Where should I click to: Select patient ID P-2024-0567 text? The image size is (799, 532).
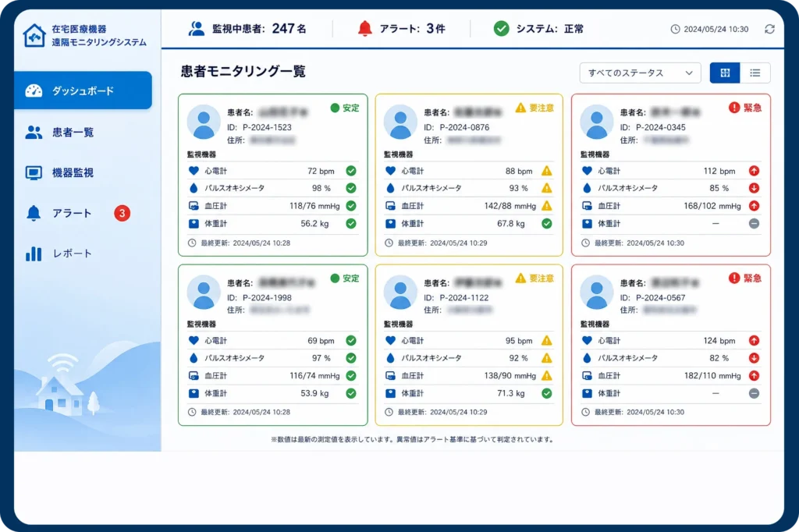click(660, 298)
